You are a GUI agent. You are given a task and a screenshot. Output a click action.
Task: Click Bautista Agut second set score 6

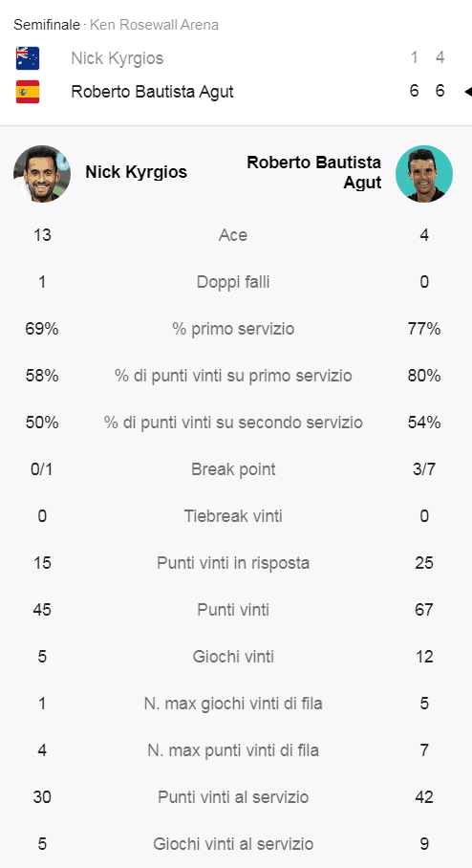click(440, 91)
